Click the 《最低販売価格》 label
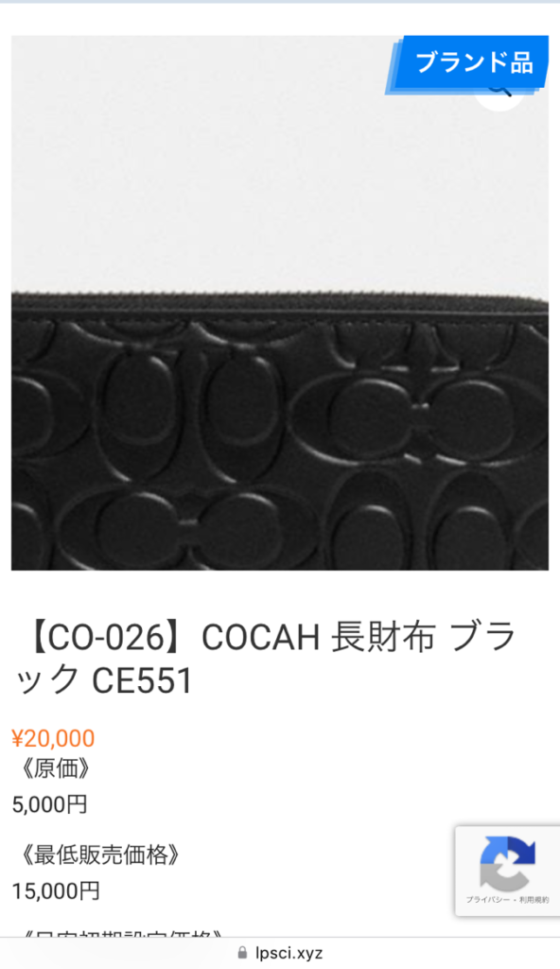560x969 pixels. (99, 855)
